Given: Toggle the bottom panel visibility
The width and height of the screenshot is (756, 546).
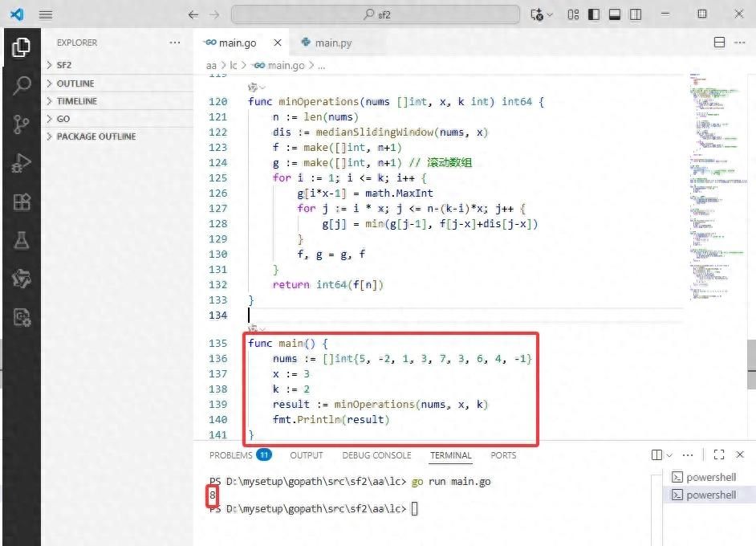Looking at the screenshot, I should click(x=615, y=14).
